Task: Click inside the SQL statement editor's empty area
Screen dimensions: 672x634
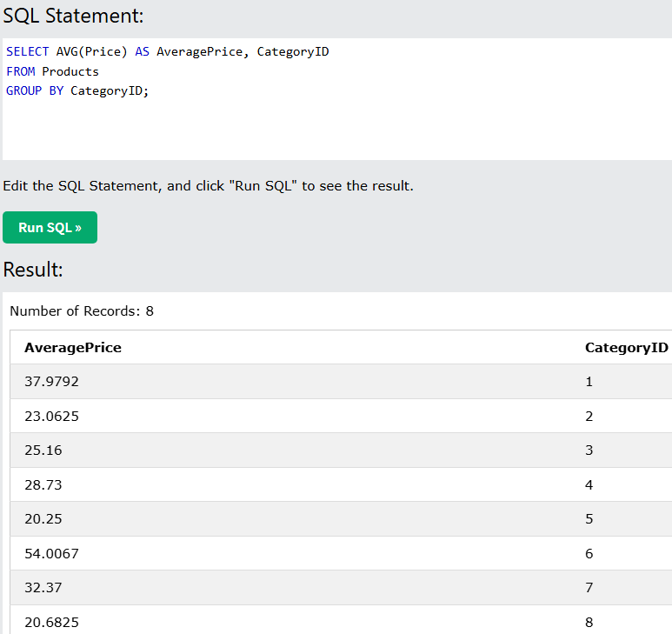Action: coord(348,130)
